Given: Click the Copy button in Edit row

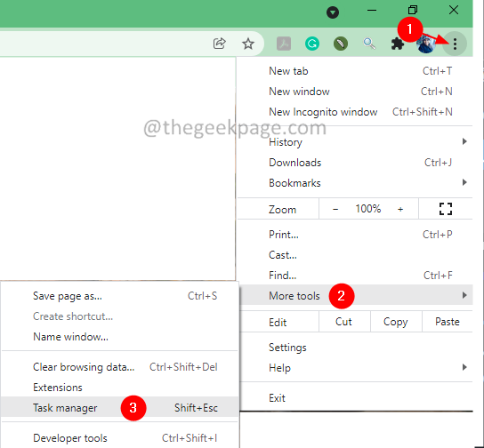Looking at the screenshot, I should 396,322.
